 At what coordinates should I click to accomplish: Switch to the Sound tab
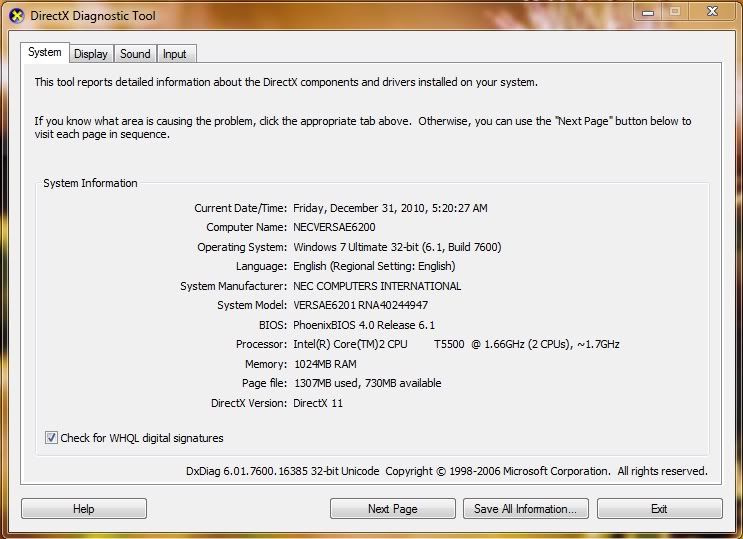pyautogui.click(x=135, y=54)
